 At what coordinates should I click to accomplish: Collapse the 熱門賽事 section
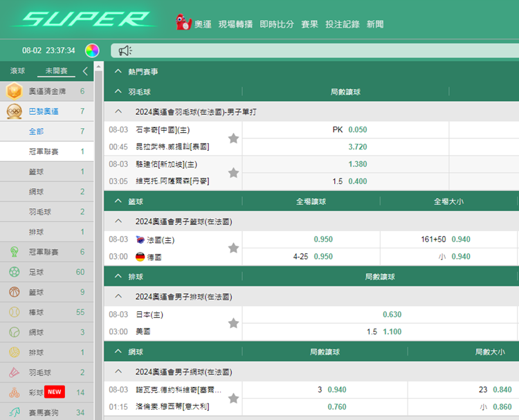[x=118, y=71]
